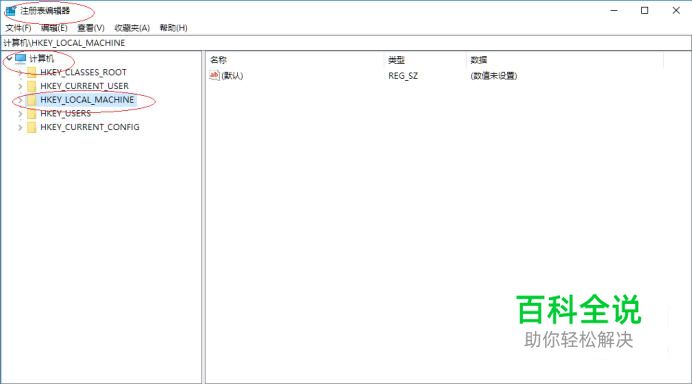
Task: Select the HKEY_CLASSES_ROOT key
Action: (x=83, y=72)
